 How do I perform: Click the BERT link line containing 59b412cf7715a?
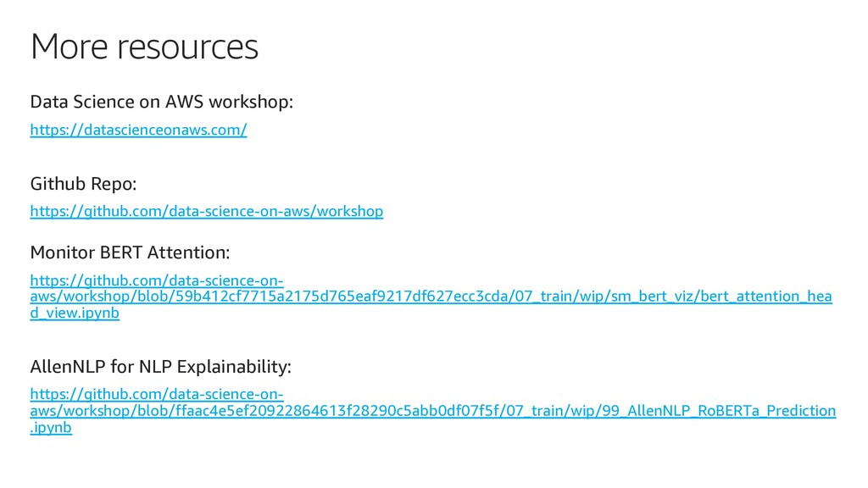pyautogui.click(x=431, y=297)
